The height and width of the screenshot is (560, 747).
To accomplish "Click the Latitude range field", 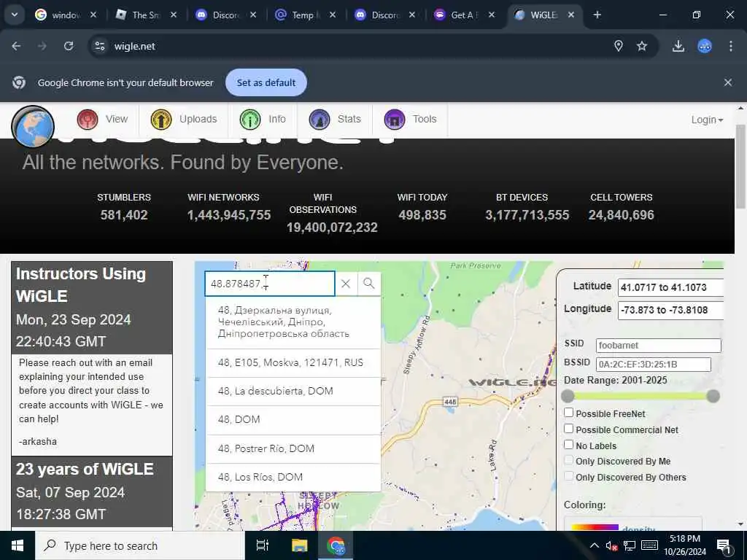I will coord(670,287).
